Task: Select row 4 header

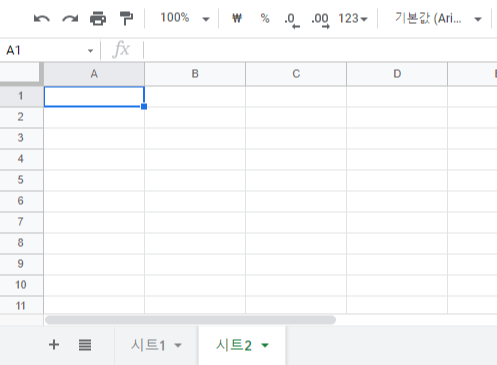Action: coord(21,159)
